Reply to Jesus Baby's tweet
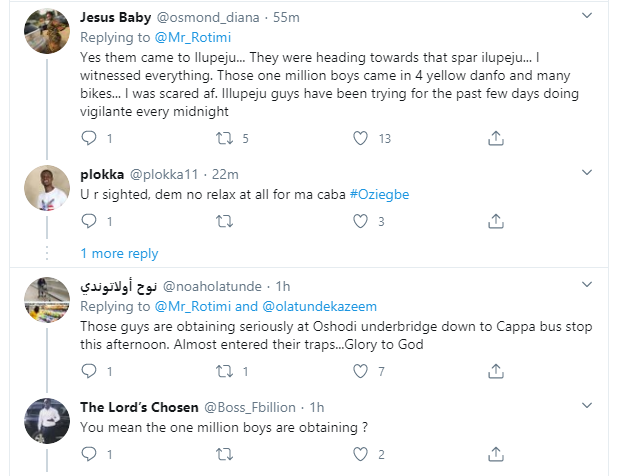The width and height of the screenshot is (620, 476). coord(89,137)
